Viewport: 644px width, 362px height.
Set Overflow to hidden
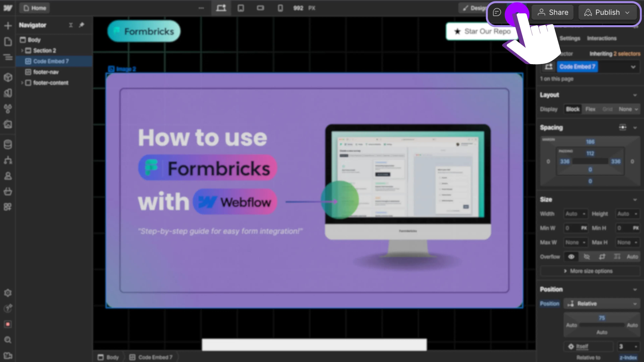click(586, 257)
